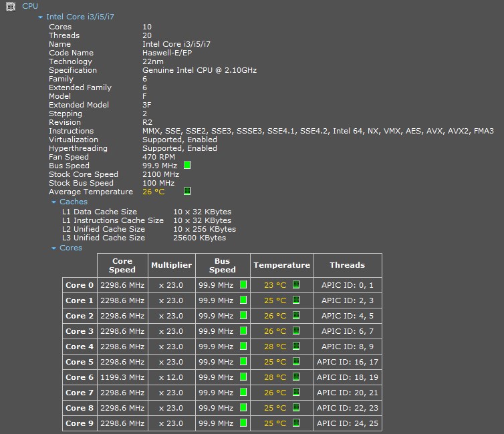Click the Temperature column header
504x434 pixels.
pos(282,265)
